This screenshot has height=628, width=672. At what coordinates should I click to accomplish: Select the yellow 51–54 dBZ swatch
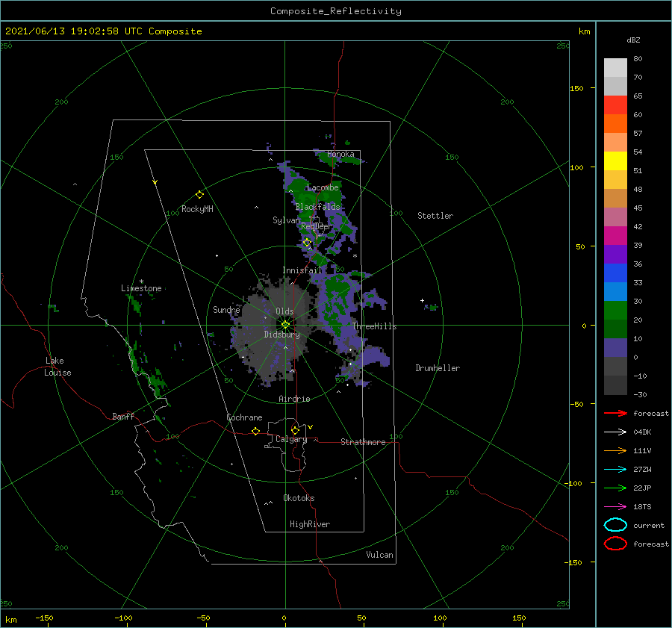pyautogui.click(x=615, y=161)
